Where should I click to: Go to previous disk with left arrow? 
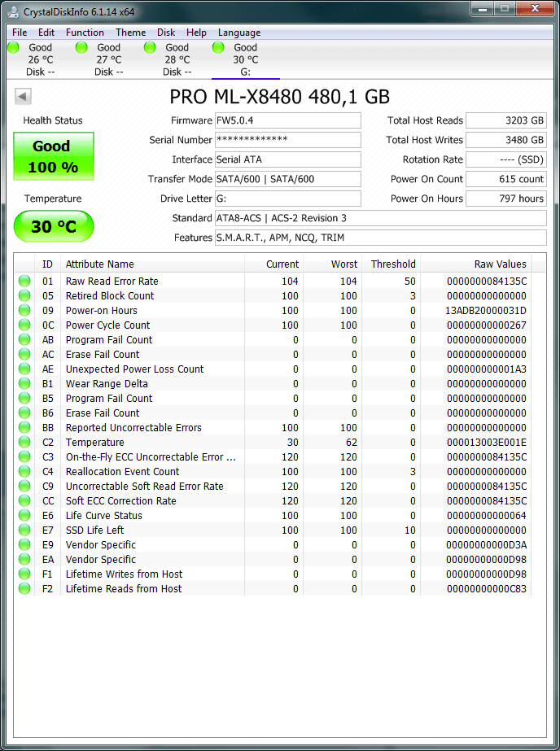tap(23, 96)
